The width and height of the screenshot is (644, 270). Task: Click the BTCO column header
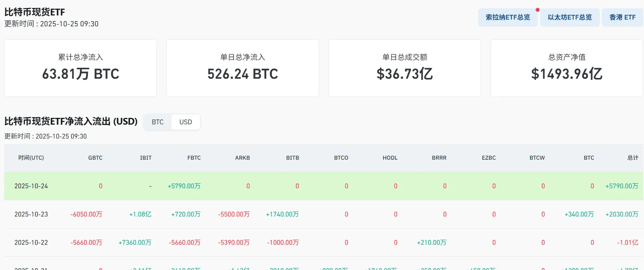[341, 158]
